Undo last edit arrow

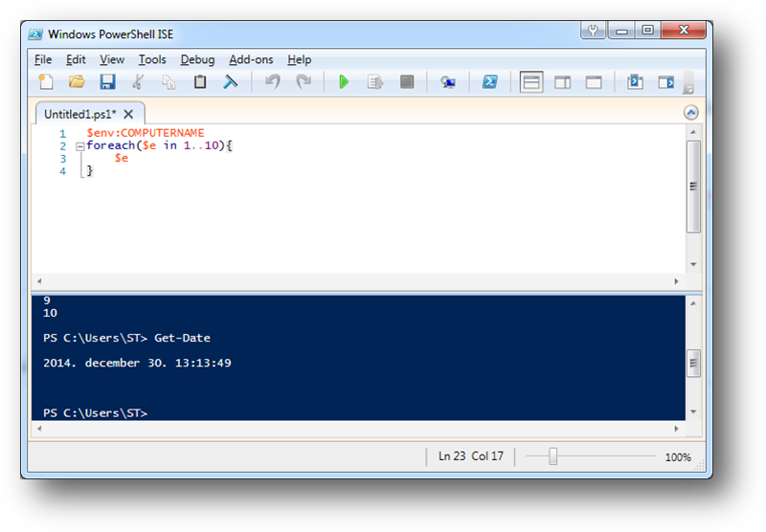click(x=273, y=81)
